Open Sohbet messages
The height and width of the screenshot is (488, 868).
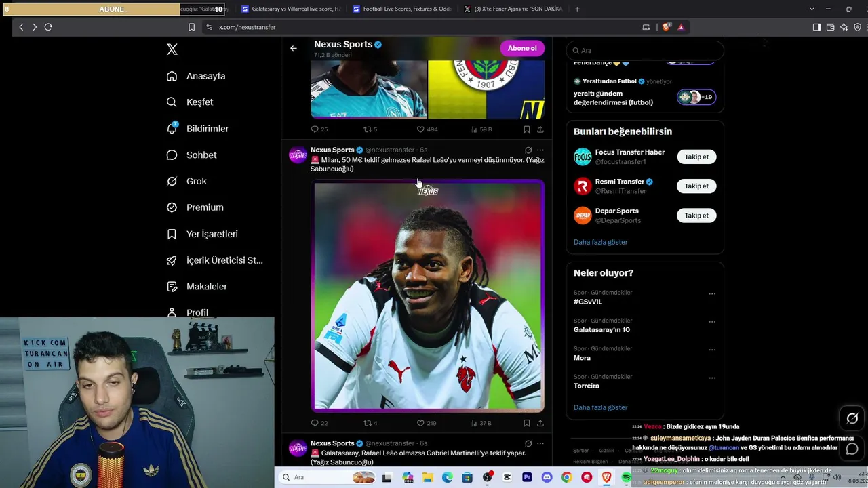[x=191, y=155]
